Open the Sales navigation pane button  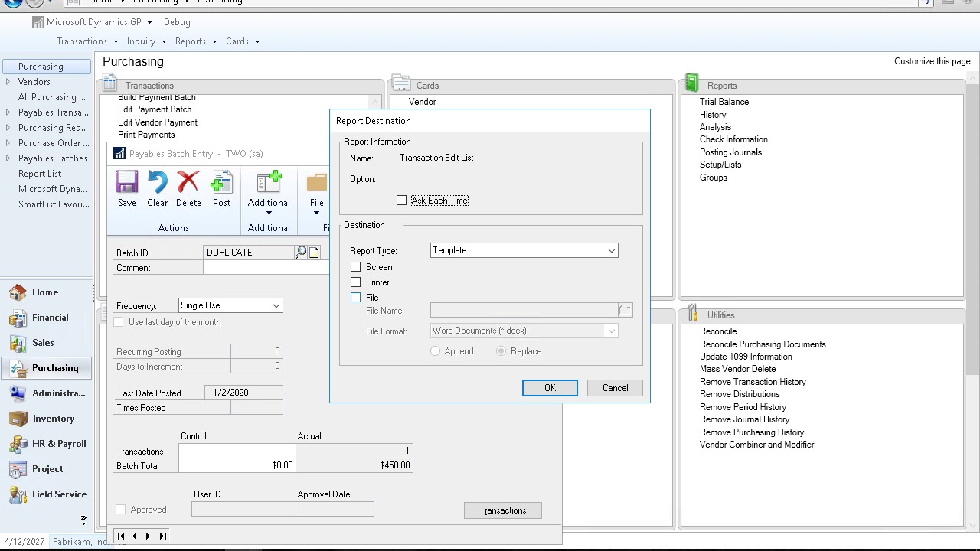[x=46, y=343]
